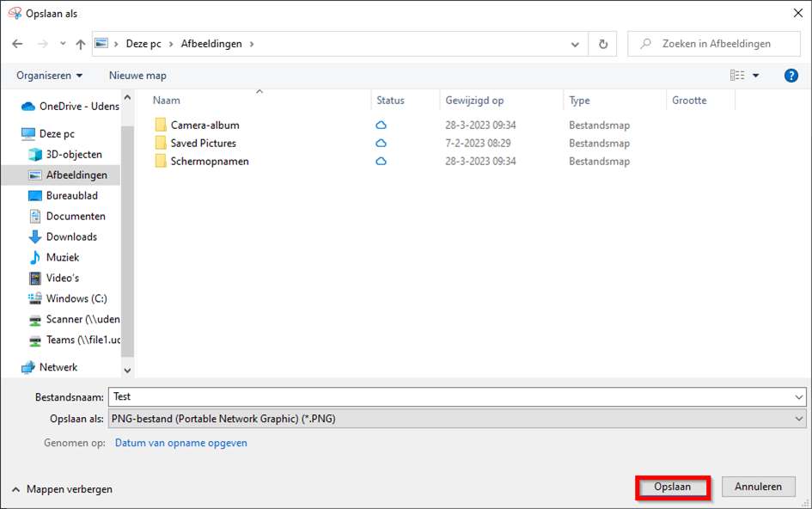
Task: Open the Bestandsnaam history dropdown arrow
Action: click(799, 397)
